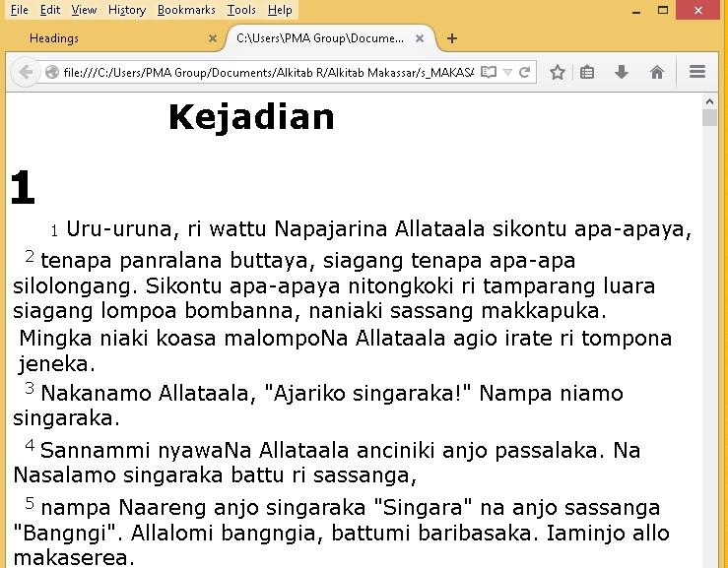This screenshot has width=728, height=568.
Task: Click the verse number 4 superscript
Action: [x=30, y=445]
